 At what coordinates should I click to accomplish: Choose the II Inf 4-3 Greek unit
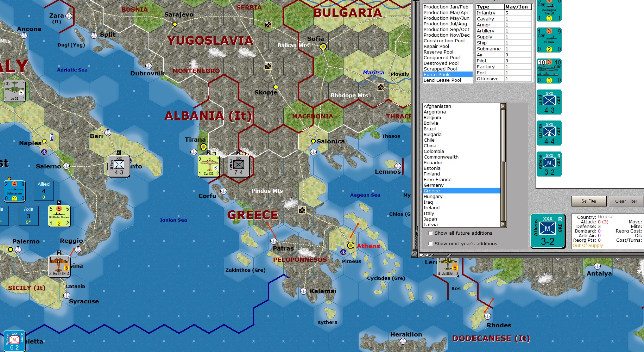[x=549, y=102]
